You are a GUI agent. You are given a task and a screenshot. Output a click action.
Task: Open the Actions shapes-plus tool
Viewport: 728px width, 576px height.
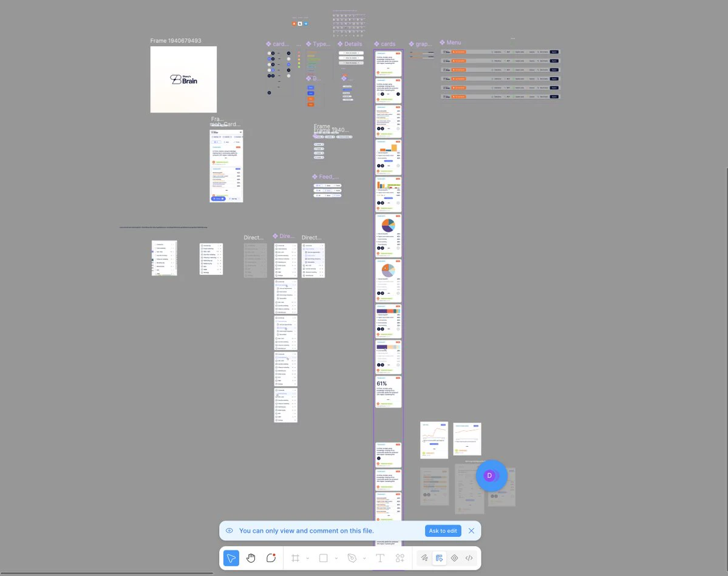pyautogui.click(x=400, y=558)
